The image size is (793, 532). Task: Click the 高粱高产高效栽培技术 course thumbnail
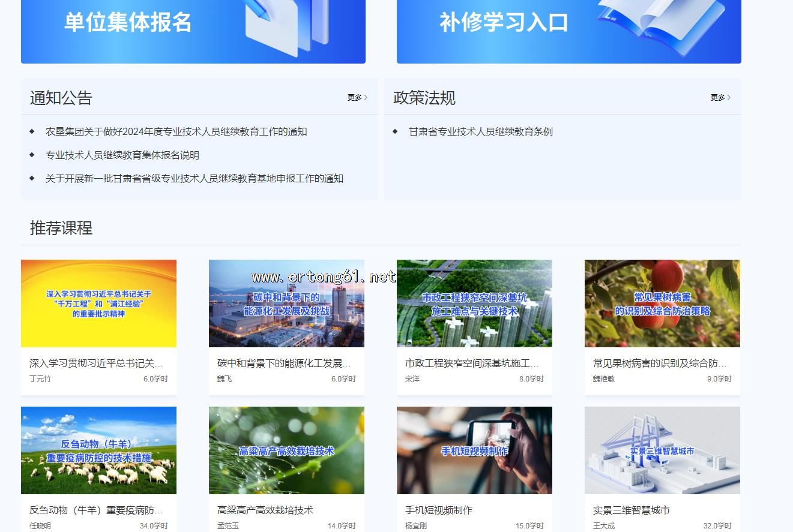pyautogui.click(x=286, y=450)
